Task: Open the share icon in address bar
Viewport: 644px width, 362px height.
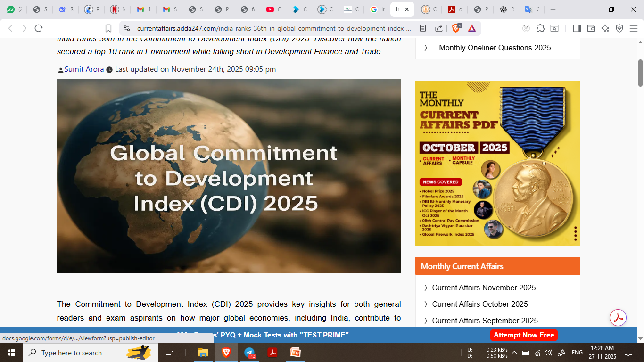Action: 438,28
